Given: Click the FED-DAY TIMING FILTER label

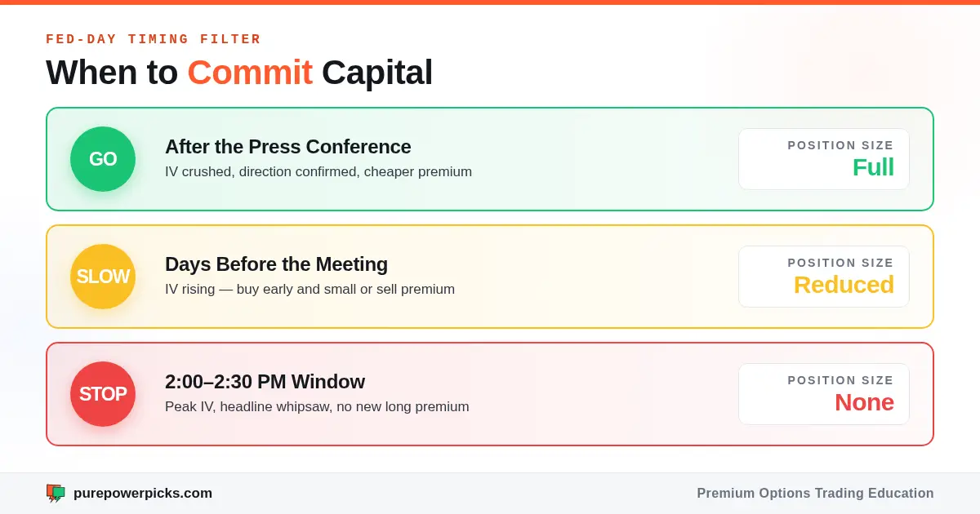Looking at the screenshot, I should tap(154, 39).
